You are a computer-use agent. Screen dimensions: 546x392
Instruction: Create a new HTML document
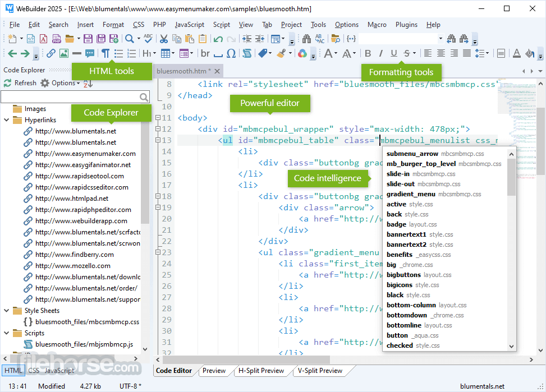coord(31,39)
